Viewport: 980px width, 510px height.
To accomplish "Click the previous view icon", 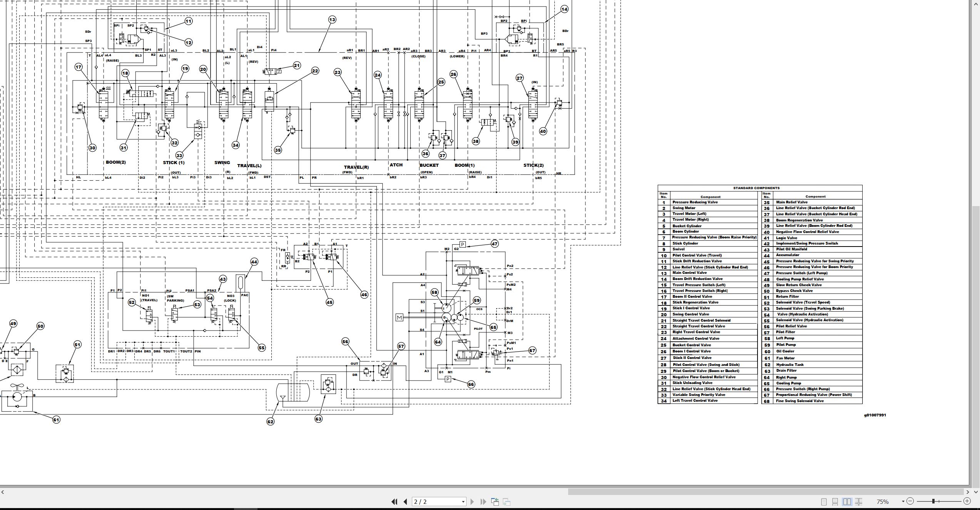I will 495,502.
